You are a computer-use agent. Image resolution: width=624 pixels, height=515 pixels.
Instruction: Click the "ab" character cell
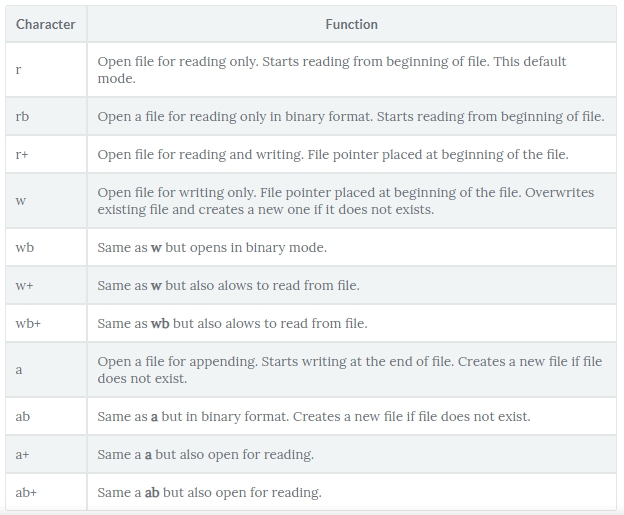[x=23, y=416]
